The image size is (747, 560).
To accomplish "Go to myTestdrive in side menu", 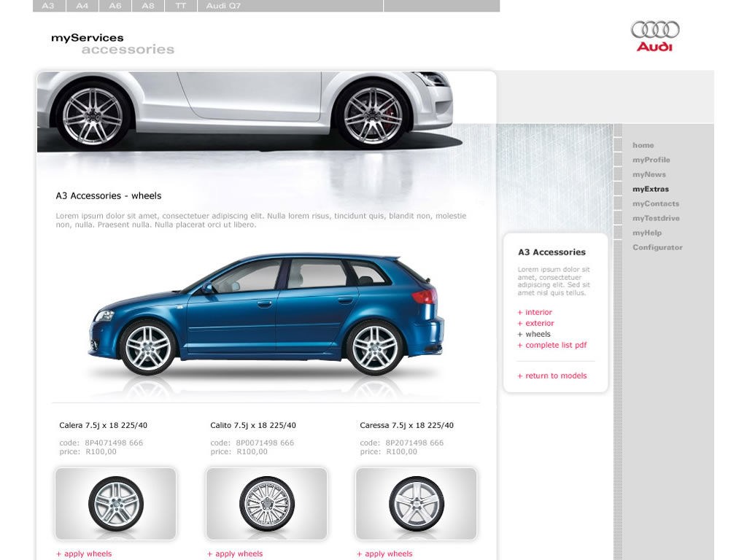I will (656, 218).
